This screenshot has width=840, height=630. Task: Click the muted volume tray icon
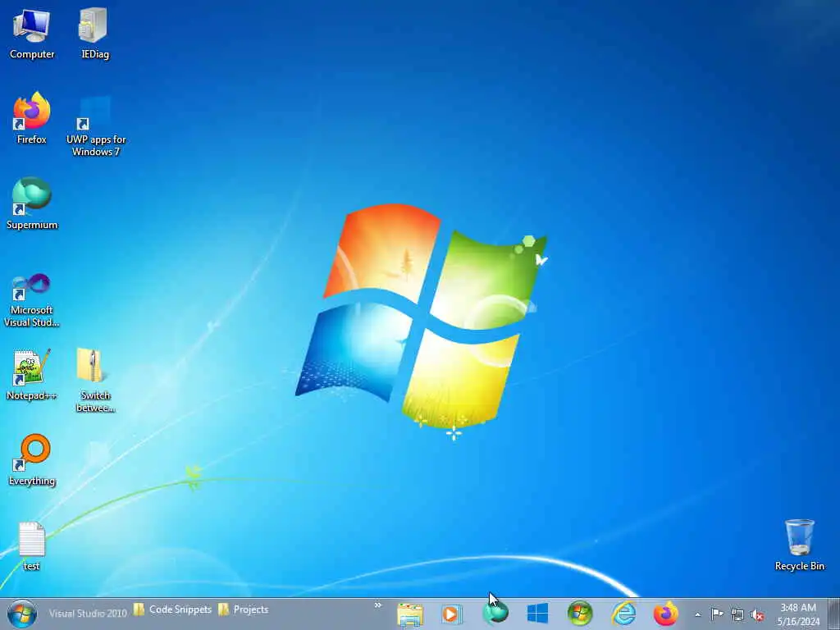757,615
